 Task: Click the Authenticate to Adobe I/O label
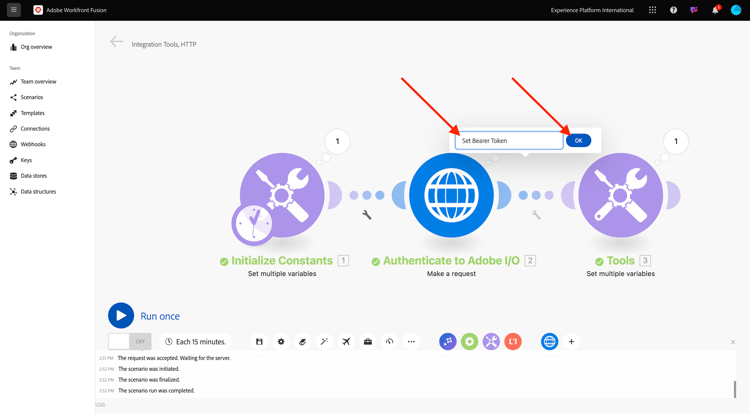pos(451,261)
